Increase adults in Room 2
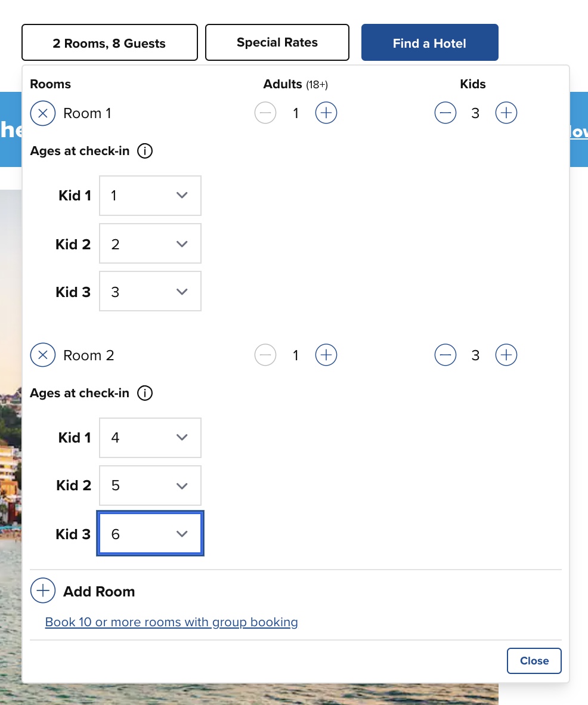588x705 pixels. point(326,355)
